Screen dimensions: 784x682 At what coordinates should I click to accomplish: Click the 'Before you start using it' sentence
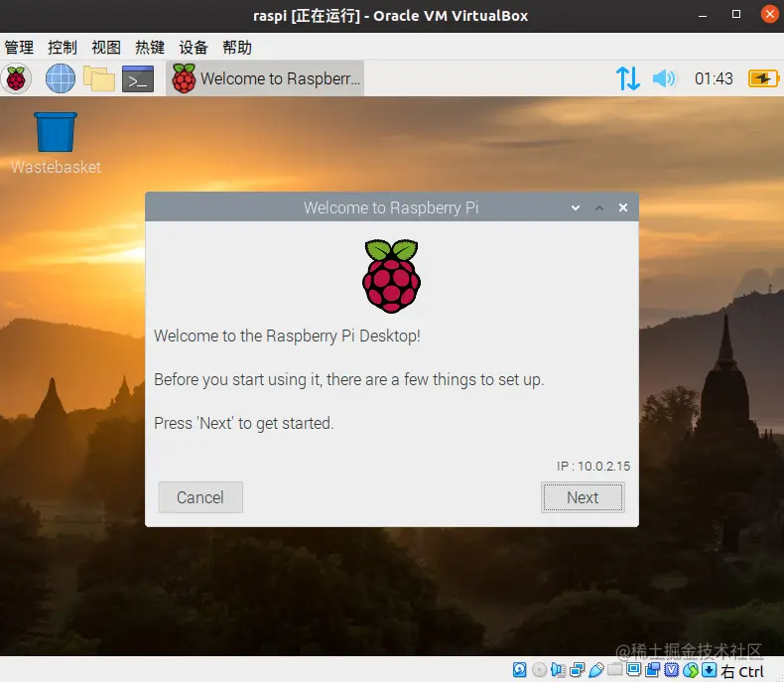[x=348, y=380]
